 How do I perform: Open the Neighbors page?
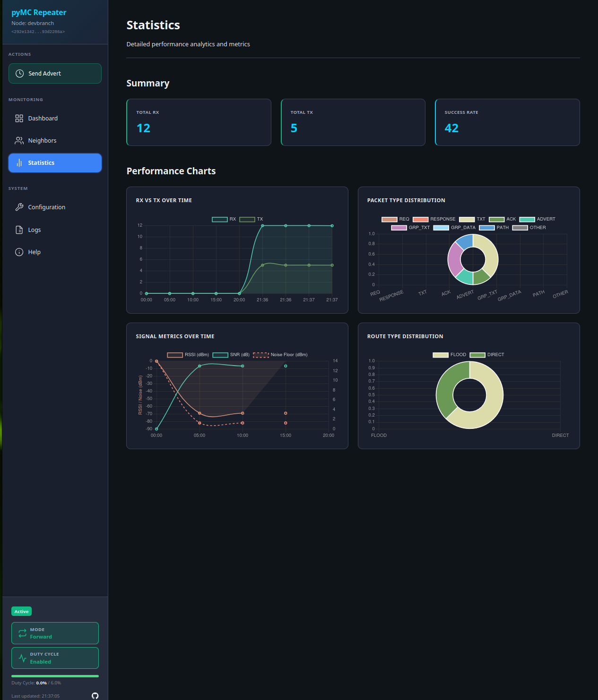click(x=42, y=141)
